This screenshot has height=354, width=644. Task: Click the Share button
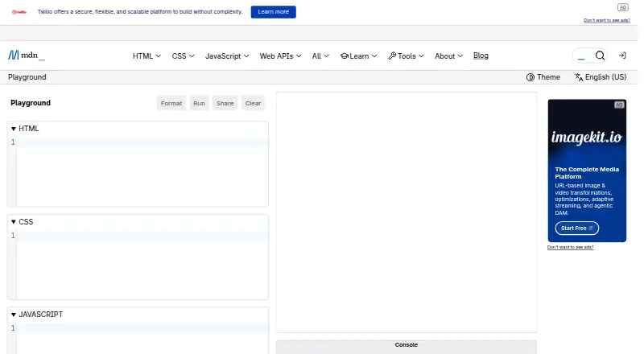click(225, 104)
